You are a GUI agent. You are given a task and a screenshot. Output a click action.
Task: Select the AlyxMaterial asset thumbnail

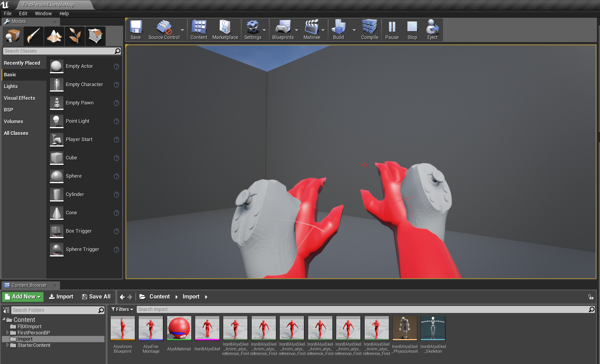(x=179, y=329)
